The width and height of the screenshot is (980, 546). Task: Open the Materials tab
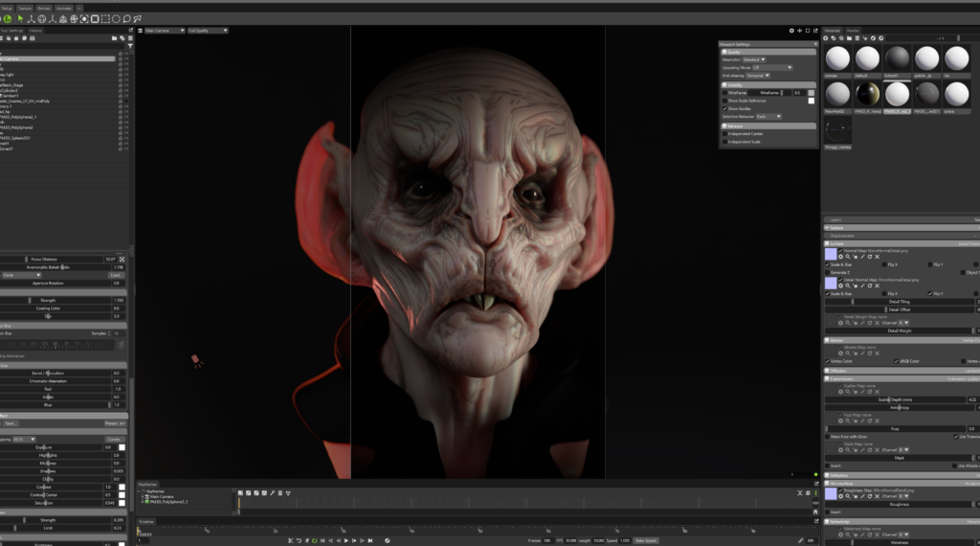coord(833,30)
